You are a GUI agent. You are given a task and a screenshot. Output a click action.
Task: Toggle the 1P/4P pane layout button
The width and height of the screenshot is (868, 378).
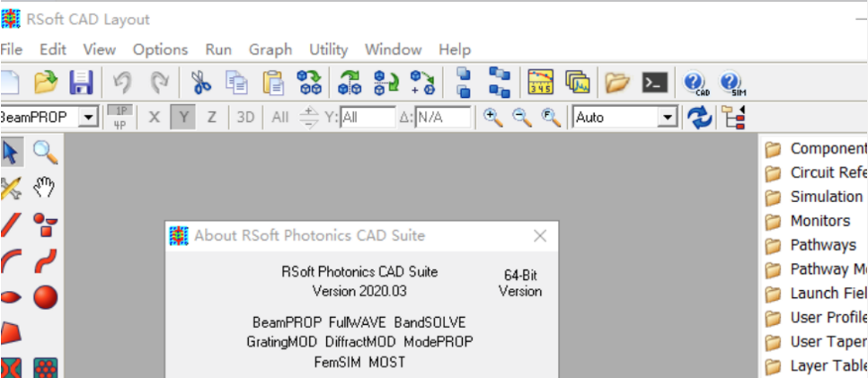(x=120, y=118)
